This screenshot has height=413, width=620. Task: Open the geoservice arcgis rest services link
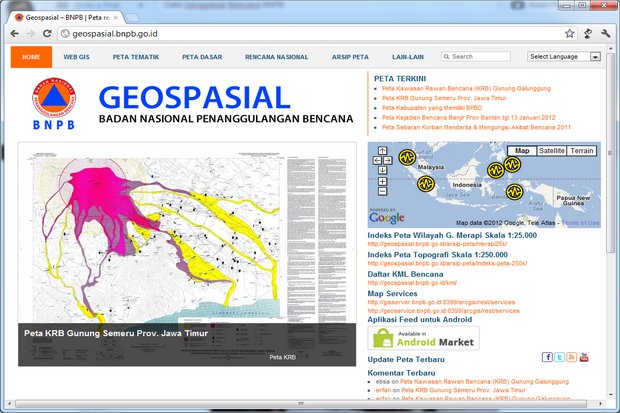pos(444,311)
